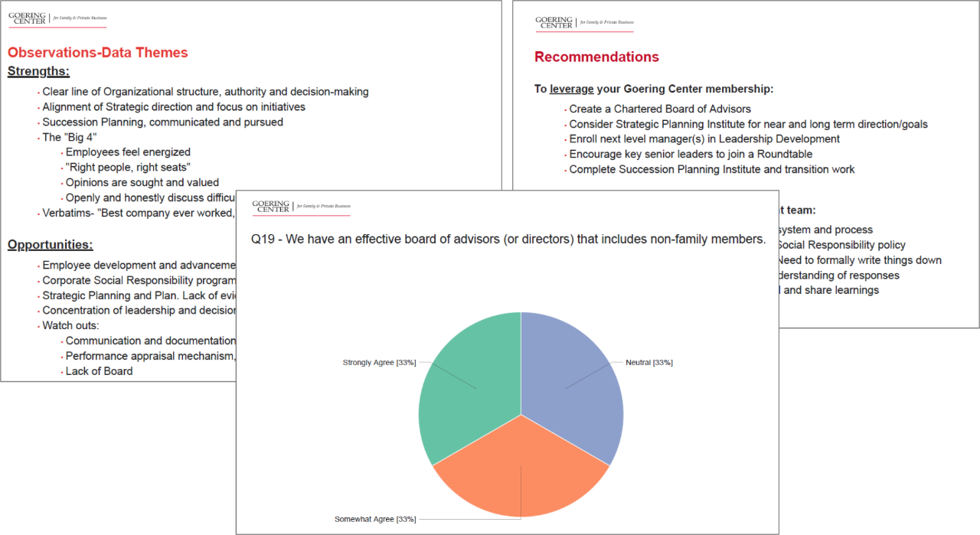Select the 'Observations-Data Themes' heading
Image resolution: width=980 pixels, height=535 pixels.
(x=97, y=53)
